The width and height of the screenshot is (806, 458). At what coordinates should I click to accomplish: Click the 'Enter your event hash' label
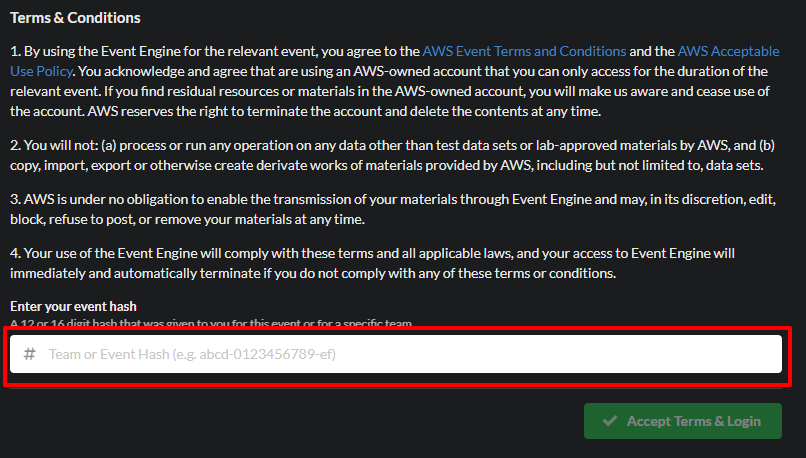pyautogui.click(x=73, y=306)
